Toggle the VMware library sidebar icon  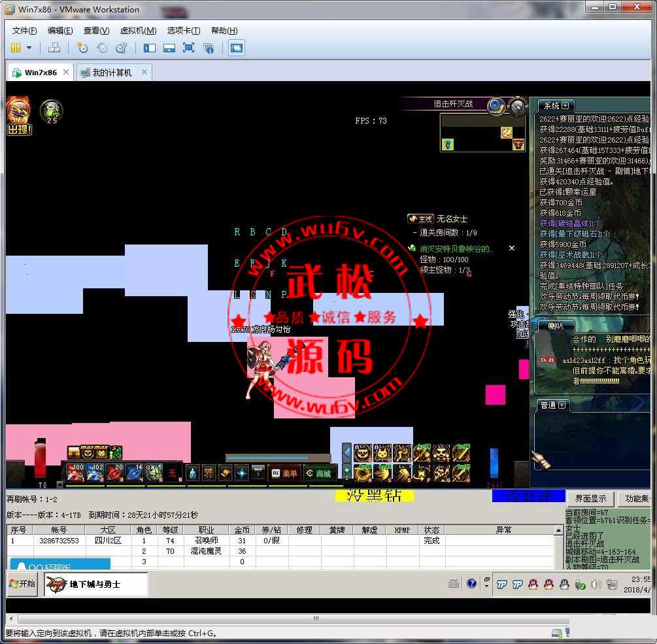click(x=149, y=48)
